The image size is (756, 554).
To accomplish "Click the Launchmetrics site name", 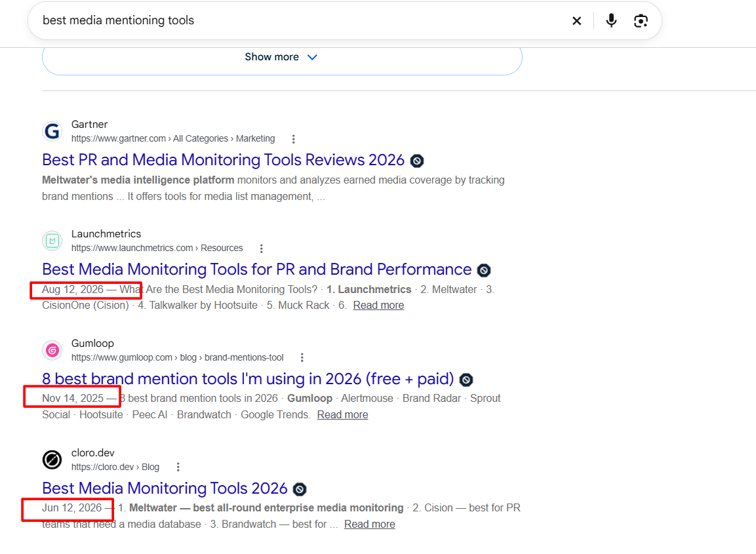I will pos(106,234).
